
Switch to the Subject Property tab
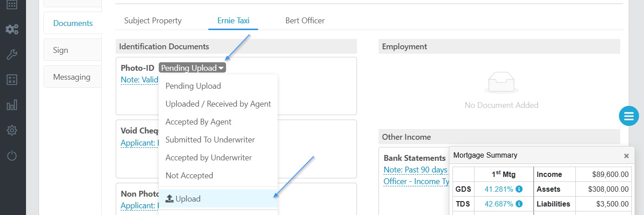pyautogui.click(x=153, y=21)
